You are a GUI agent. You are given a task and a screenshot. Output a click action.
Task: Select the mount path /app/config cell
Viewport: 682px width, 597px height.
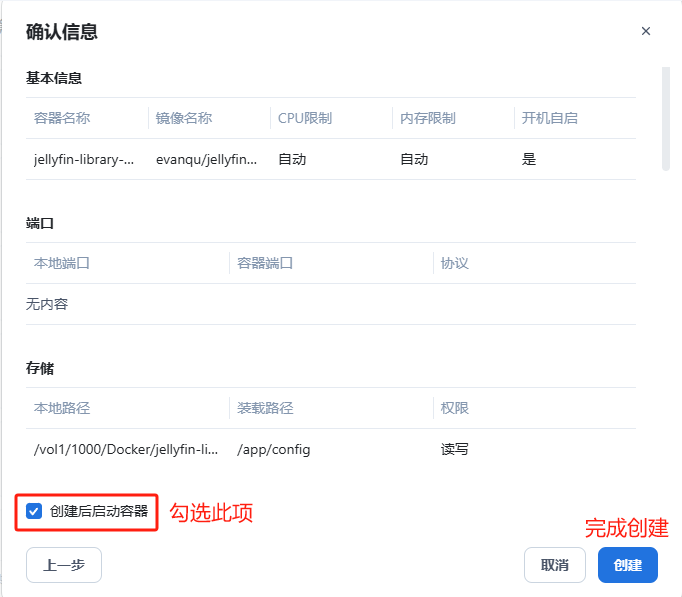point(274,449)
